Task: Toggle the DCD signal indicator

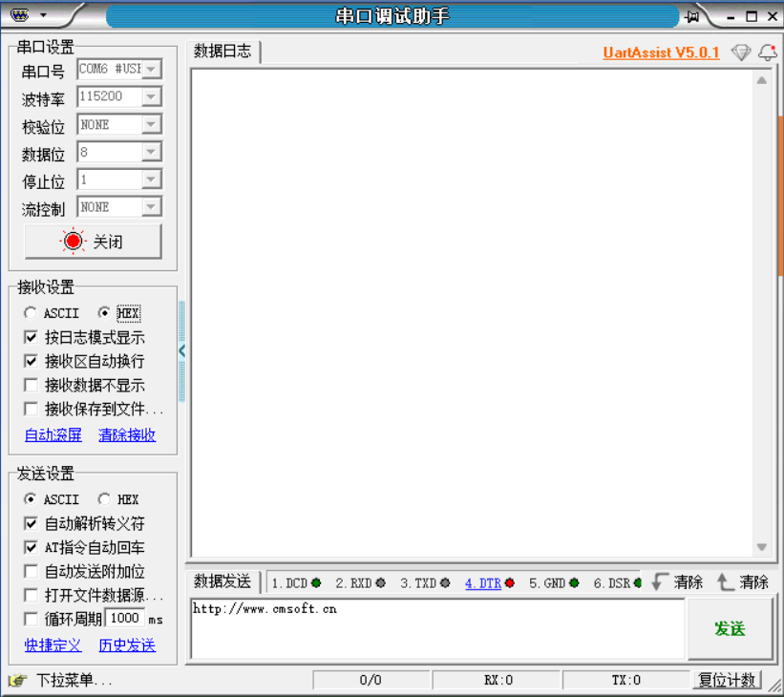Action: [316, 583]
